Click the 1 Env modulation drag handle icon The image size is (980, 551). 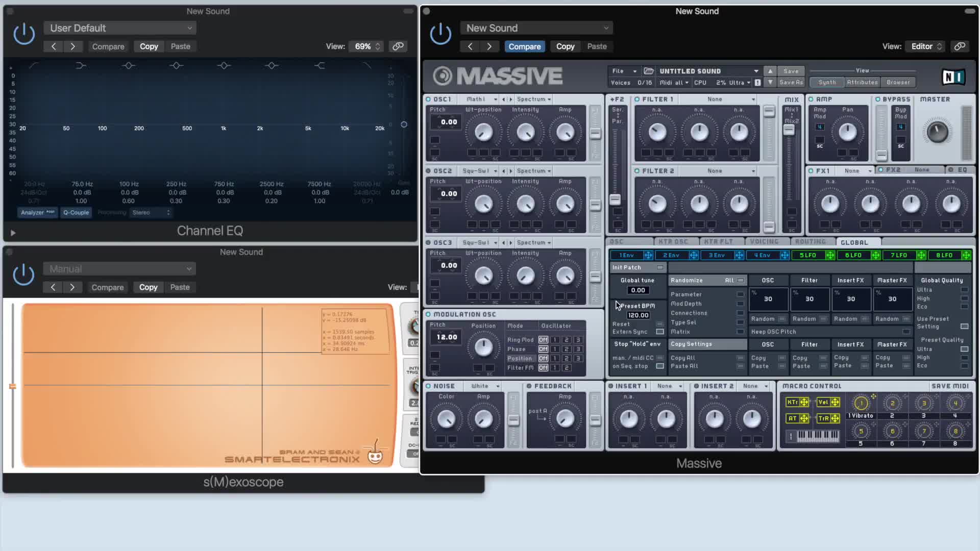point(648,255)
